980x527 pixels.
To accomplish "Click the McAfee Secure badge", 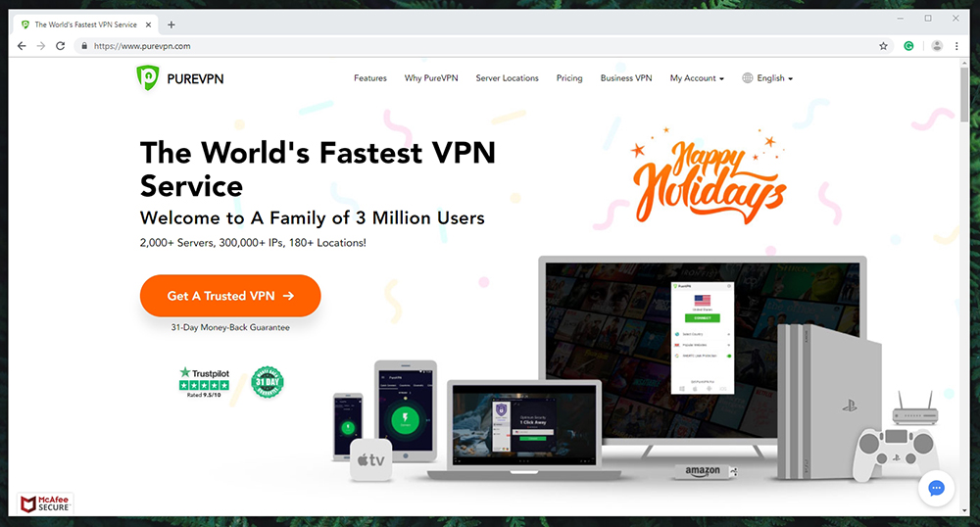I will coord(45,503).
